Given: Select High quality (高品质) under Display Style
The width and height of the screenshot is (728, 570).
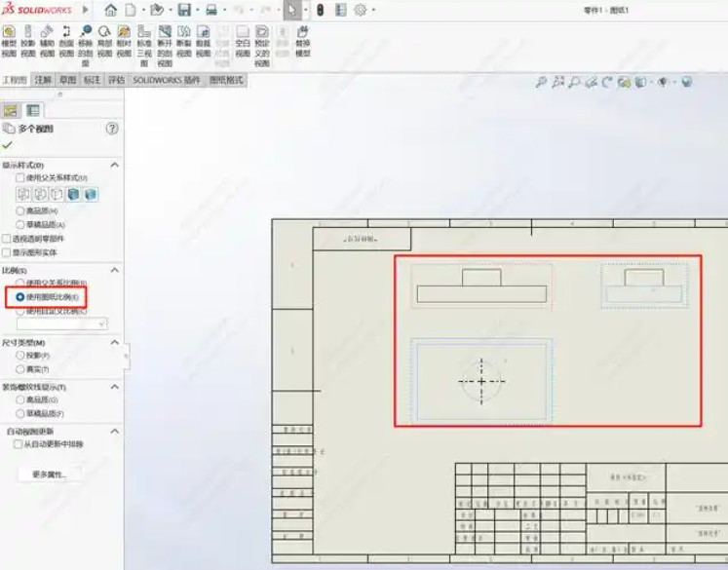Looking at the screenshot, I should [19, 210].
